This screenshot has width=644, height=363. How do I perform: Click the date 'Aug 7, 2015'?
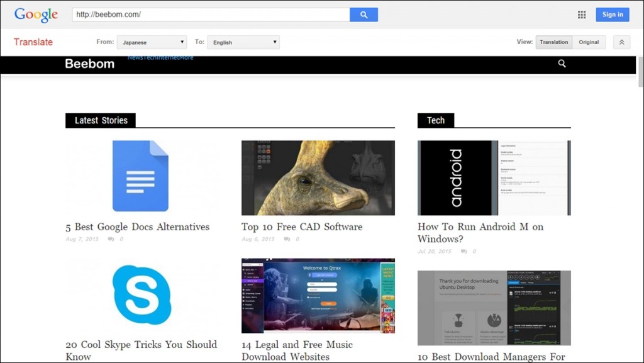tap(82, 239)
